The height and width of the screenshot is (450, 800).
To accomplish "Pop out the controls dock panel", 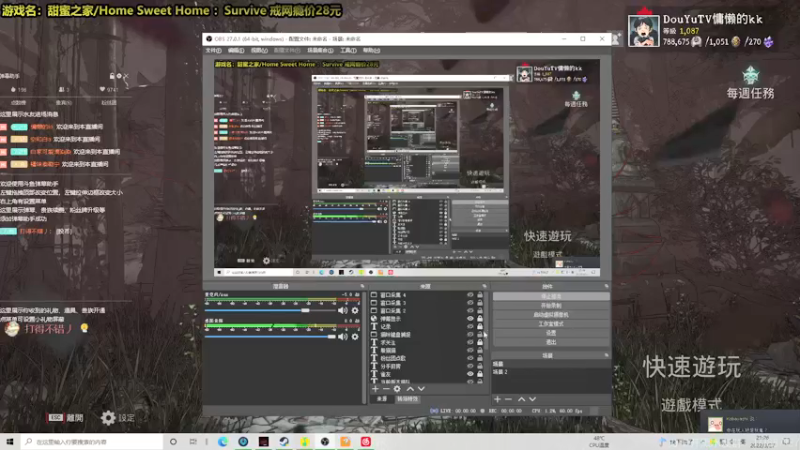I will tap(606, 286).
